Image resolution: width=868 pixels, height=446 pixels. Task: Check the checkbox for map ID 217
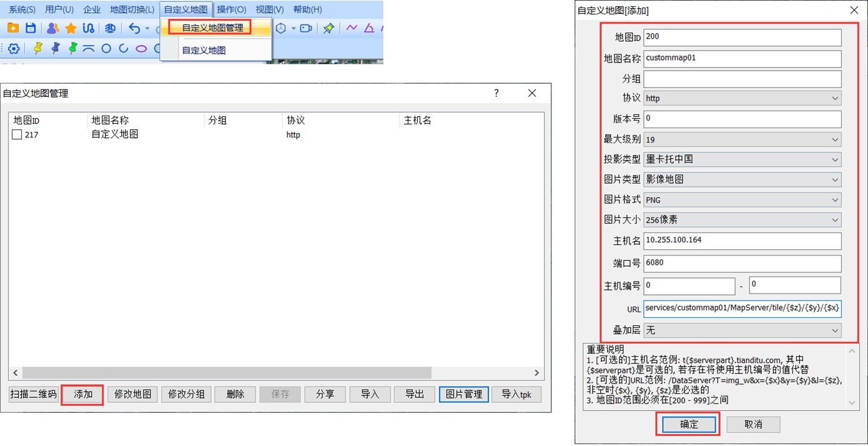[x=17, y=134]
